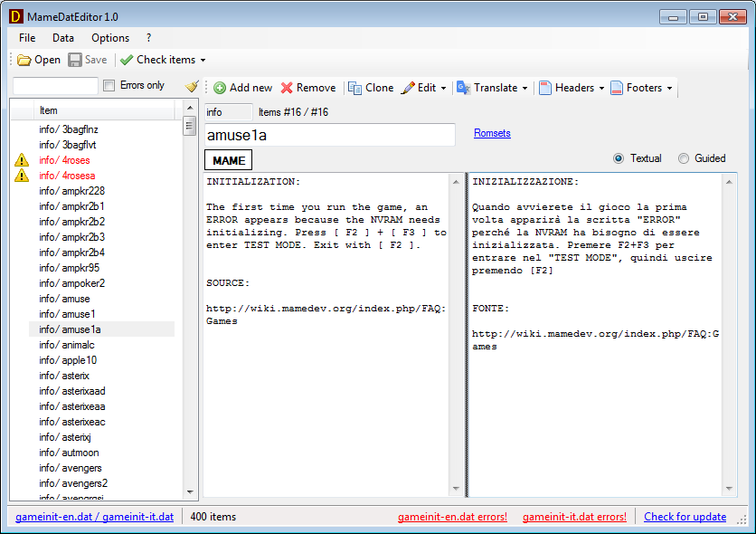Open the Footers dropdown
The width and height of the screenshot is (756, 534).
pos(669,89)
